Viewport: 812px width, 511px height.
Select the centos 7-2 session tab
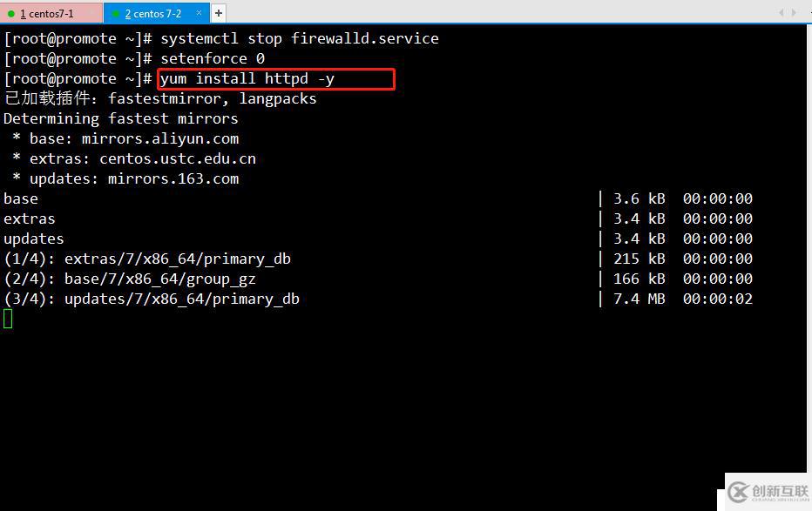152,14
